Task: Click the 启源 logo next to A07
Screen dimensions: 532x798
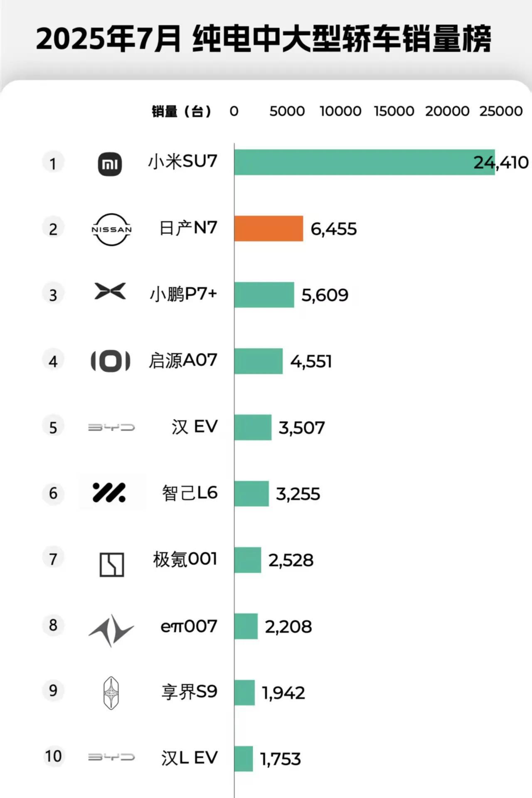Action: [111, 361]
